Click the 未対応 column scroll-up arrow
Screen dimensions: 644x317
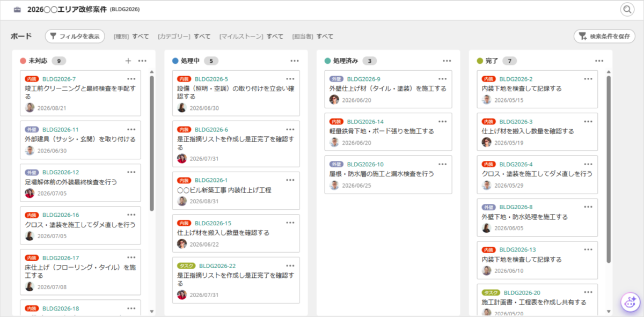click(152, 72)
